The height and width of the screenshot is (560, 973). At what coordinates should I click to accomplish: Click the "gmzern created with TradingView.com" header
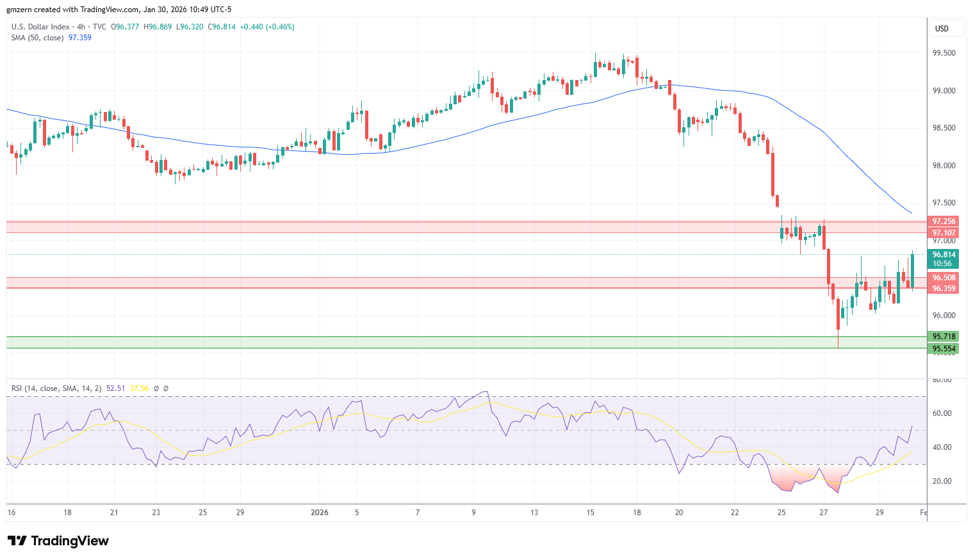tap(72, 10)
